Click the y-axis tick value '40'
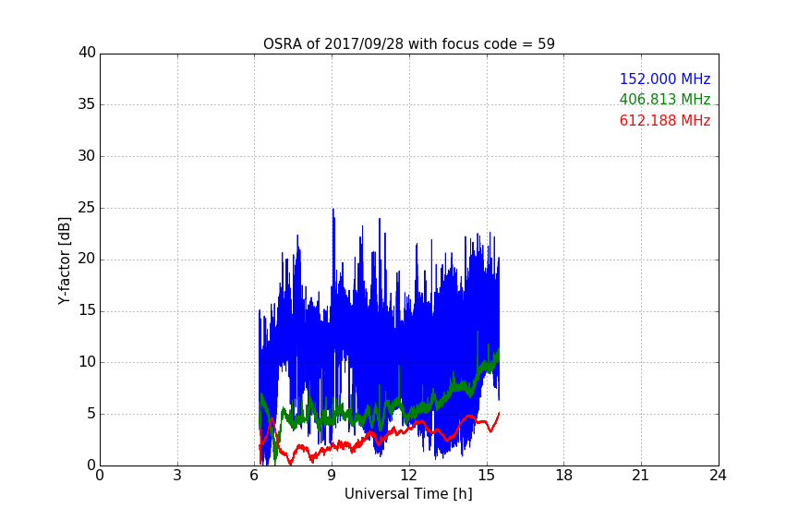798x532 pixels. [87, 53]
